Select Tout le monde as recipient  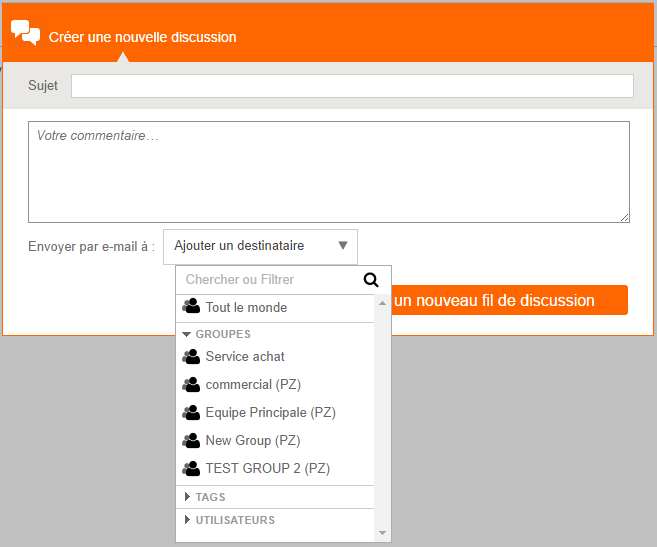coord(246,307)
